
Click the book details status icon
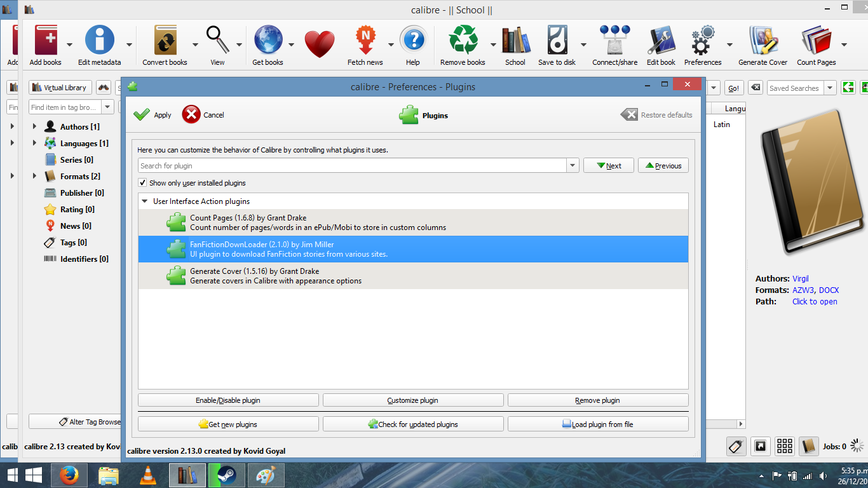808,446
